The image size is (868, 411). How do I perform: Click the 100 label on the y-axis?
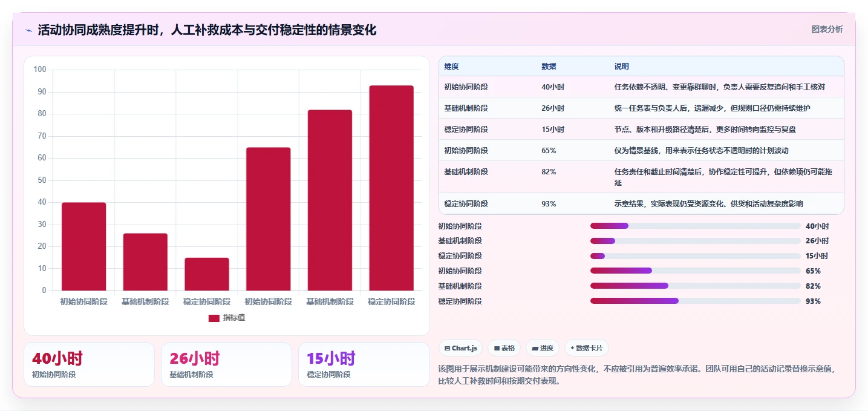click(40, 70)
